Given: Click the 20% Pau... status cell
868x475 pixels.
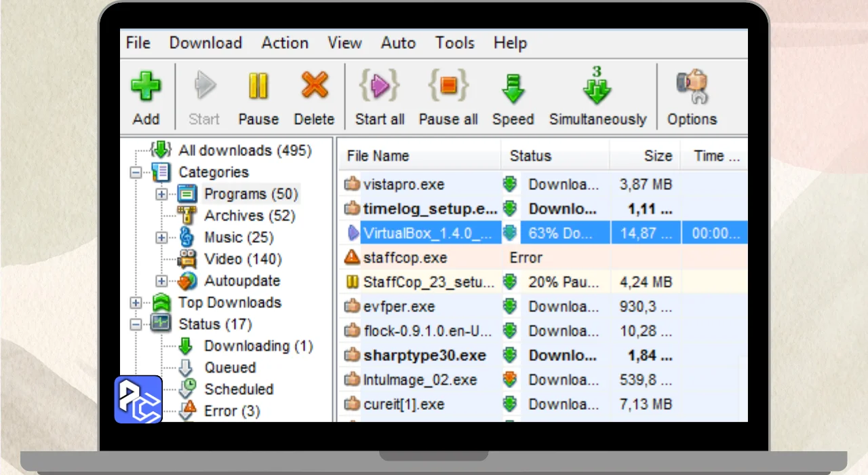Looking at the screenshot, I should point(564,282).
